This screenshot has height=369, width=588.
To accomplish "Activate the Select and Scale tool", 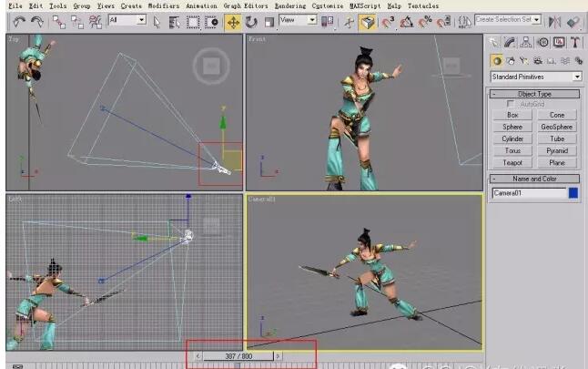I will pos(269,22).
